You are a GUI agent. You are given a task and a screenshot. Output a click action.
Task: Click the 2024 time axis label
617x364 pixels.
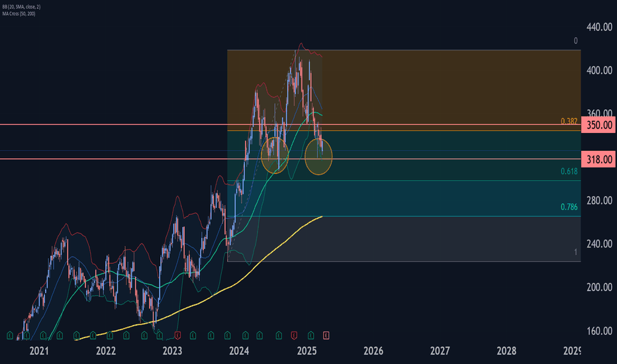(x=239, y=351)
